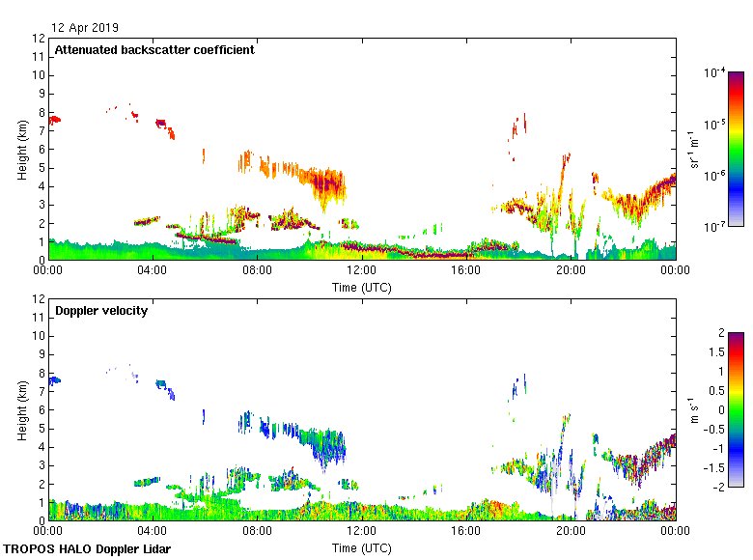This screenshot has width=753, height=560.
Task: Click the 12 km tick on backscatter height axis
Action: [39, 39]
